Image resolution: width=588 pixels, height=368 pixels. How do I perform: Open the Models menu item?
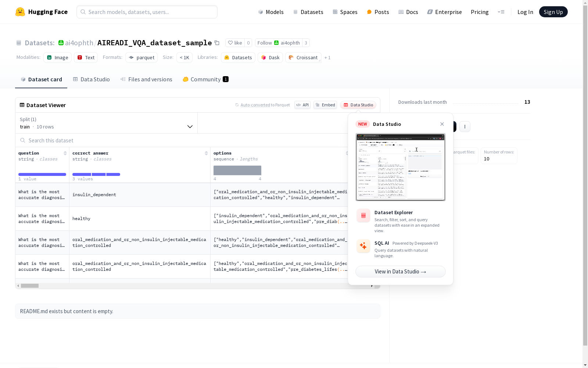271,12
